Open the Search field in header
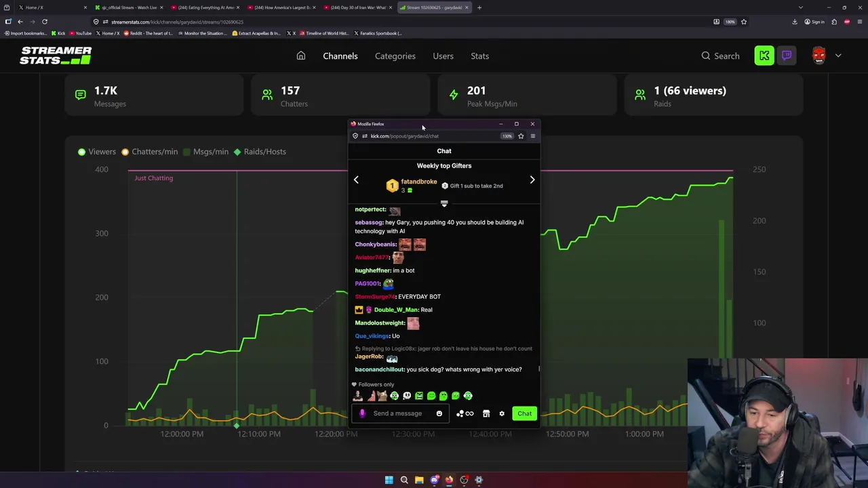Viewport: 868px width, 488px height. [x=720, y=56]
